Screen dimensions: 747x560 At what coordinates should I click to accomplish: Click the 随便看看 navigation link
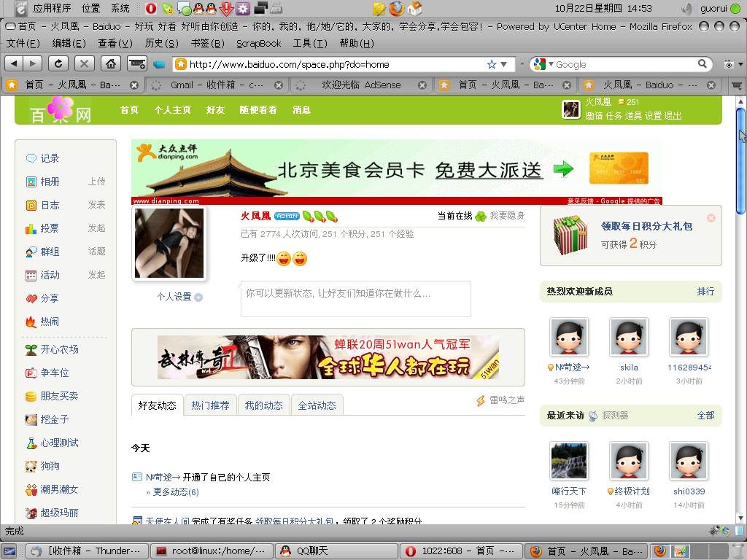point(258,110)
